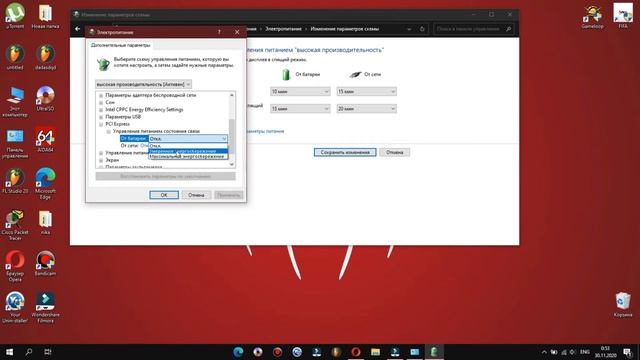Expand Intel CPPC Energy Efficiency Settings
Image resolution: width=640 pixels, height=360 pixels.
[101, 110]
